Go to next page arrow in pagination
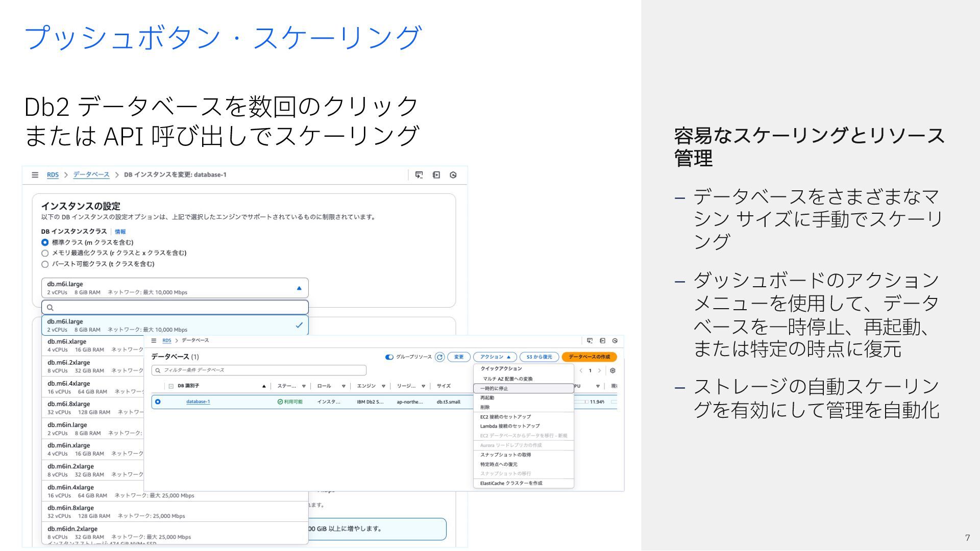 point(599,371)
